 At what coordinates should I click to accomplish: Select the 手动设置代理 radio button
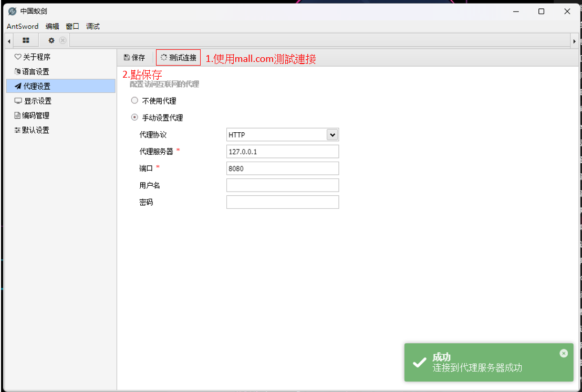click(135, 118)
